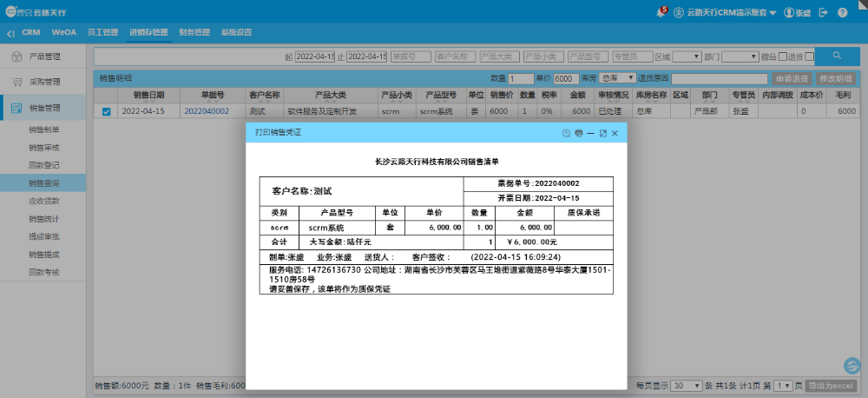Click the round blue floating logo icon
The width and height of the screenshot is (868, 398).
tap(852, 367)
